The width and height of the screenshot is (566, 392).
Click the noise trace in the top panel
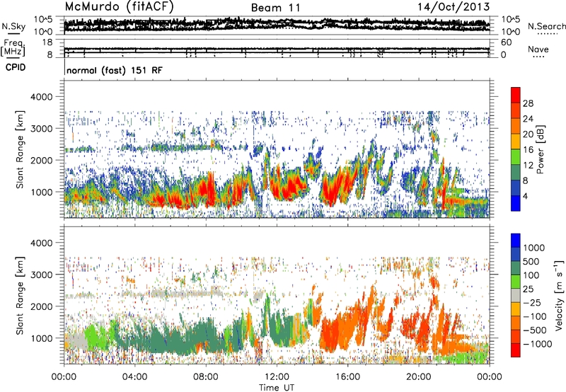277,25
